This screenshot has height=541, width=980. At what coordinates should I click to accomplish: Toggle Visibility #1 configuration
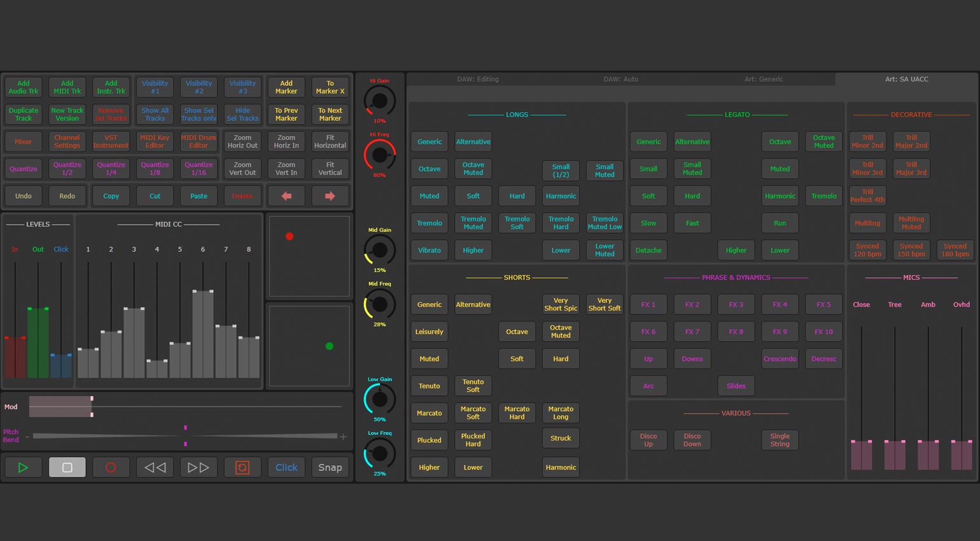(x=155, y=87)
